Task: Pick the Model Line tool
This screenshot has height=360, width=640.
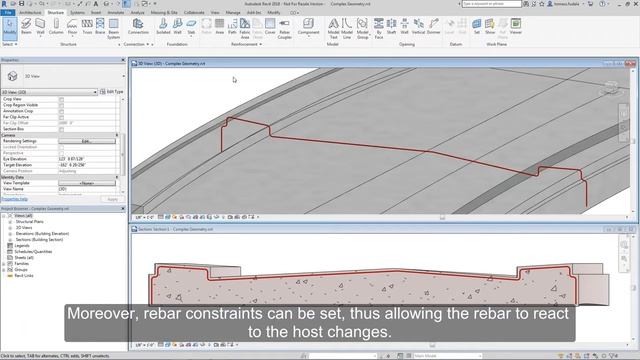Action: pyautogui.click(x=347, y=29)
